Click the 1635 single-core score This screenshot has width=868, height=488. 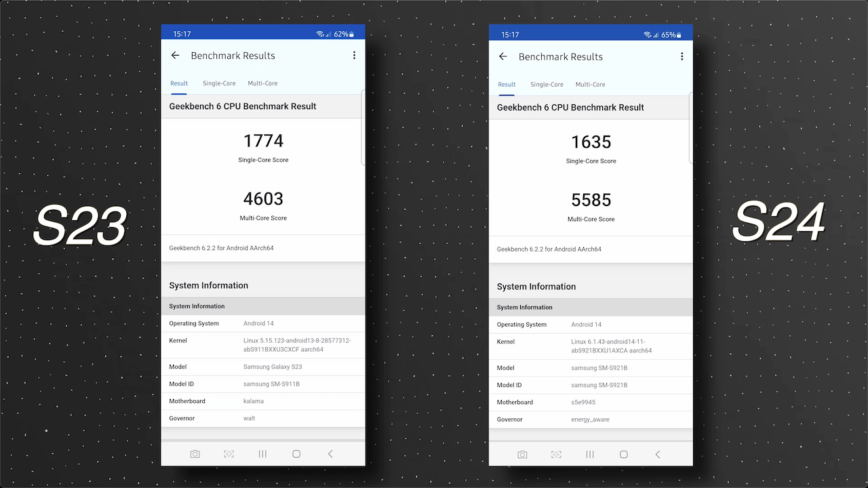point(591,142)
